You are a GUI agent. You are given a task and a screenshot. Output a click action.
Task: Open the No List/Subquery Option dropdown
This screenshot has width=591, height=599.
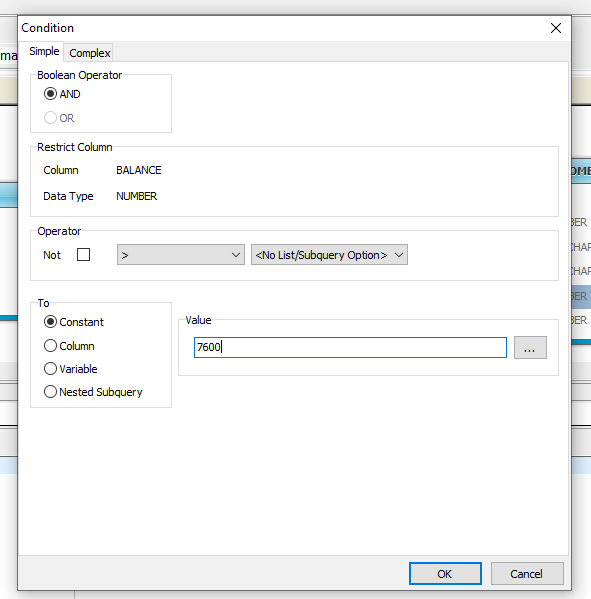point(329,255)
